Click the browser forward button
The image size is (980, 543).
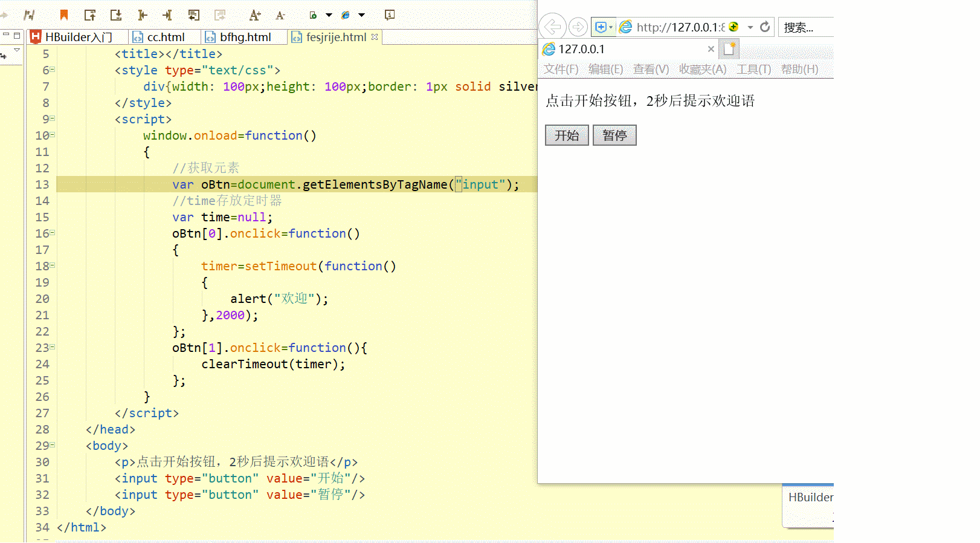tap(578, 27)
